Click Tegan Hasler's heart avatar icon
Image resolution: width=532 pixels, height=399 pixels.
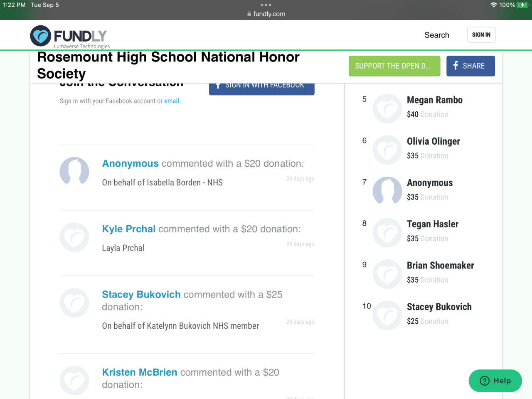pos(387,233)
